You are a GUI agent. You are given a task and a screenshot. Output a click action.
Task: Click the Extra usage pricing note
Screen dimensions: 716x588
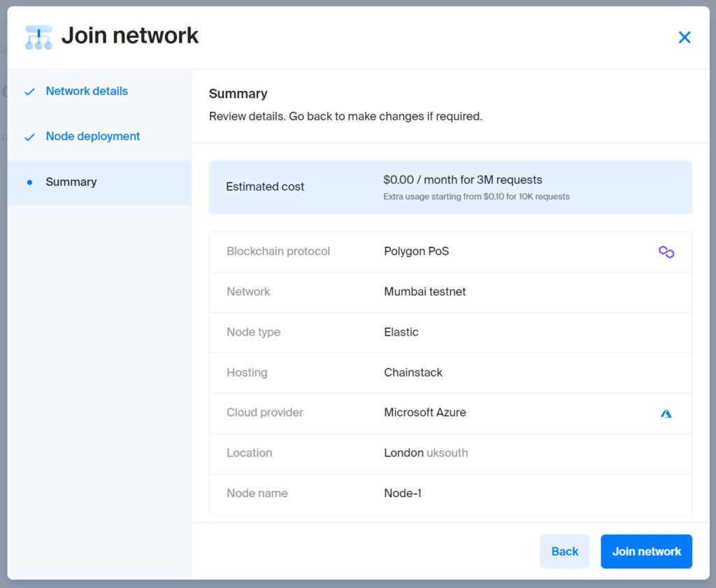pos(476,196)
